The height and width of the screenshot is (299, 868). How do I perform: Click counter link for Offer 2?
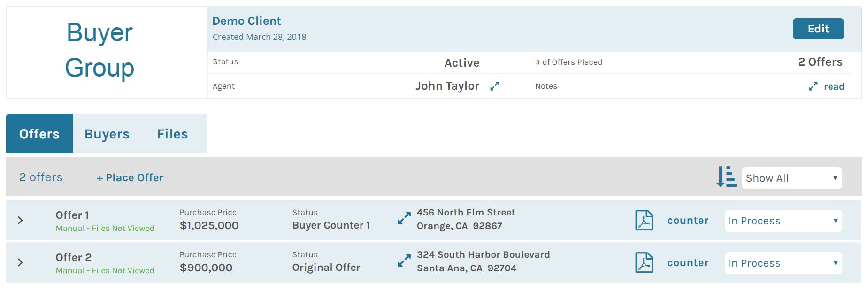coord(688,263)
